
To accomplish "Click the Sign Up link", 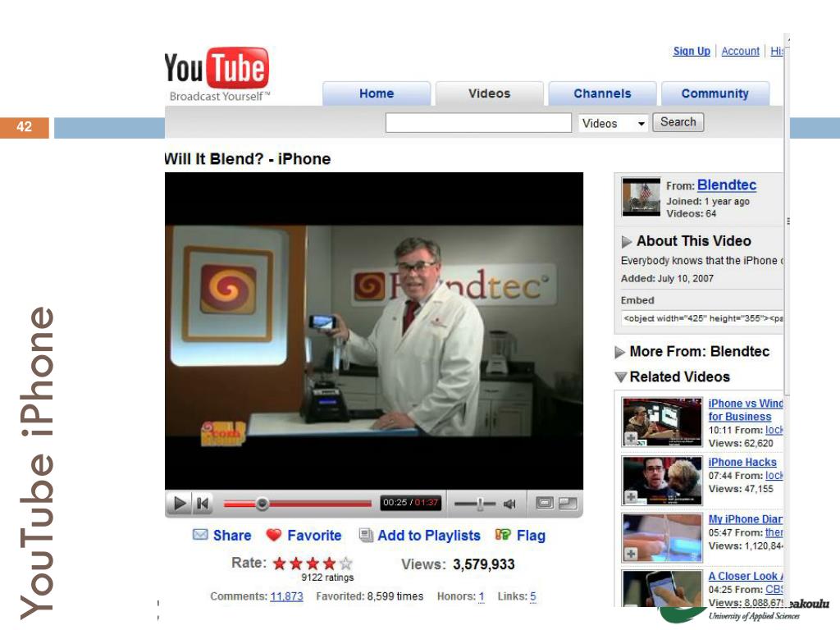I will [692, 51].
